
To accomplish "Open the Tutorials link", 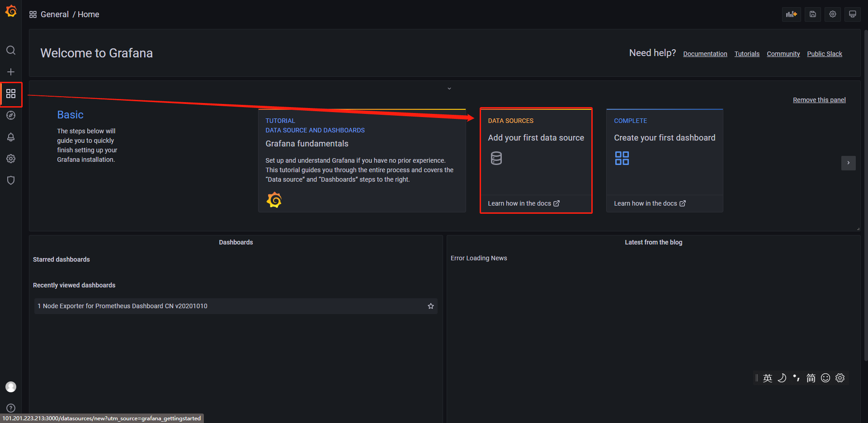I will pos(747,54).
